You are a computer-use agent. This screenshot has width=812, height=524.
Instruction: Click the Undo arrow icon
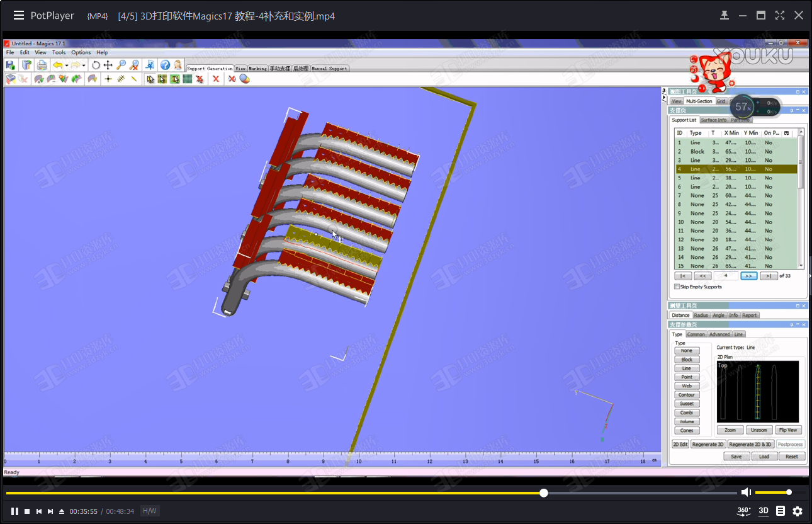(57, 65)
